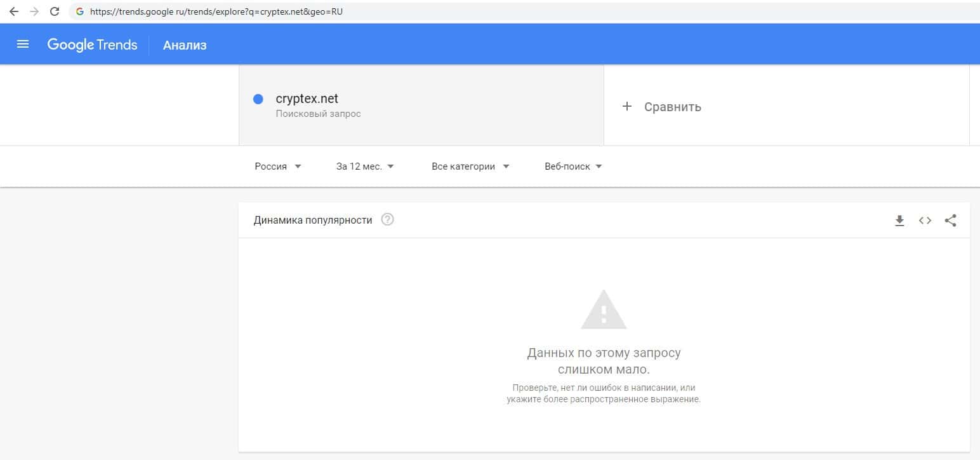The image size is (980, 460).
Task: Open the hamburger navigation menu
Action: click(23, 44)
